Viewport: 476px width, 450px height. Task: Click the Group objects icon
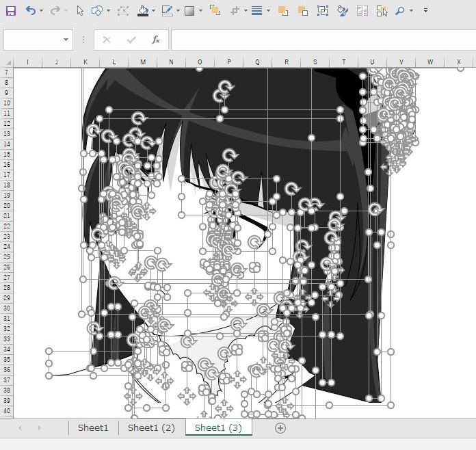322,11
